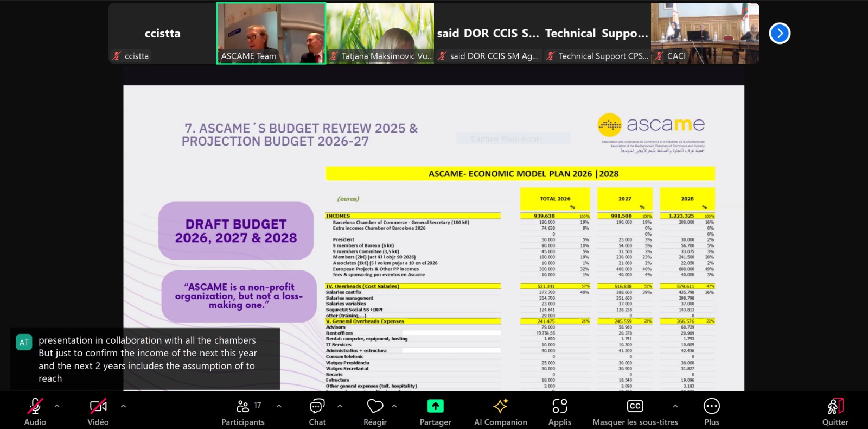868x429 pixels.
Task: Click the Réagir heart icon
Action: [x=375, y=412]
